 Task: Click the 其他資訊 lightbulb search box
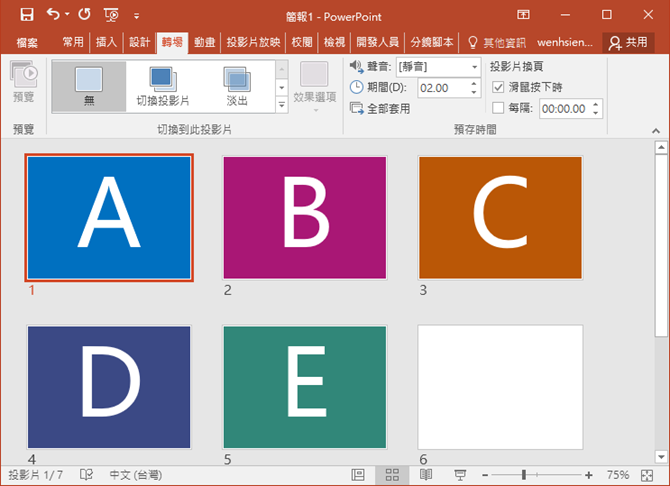[497, 42]
